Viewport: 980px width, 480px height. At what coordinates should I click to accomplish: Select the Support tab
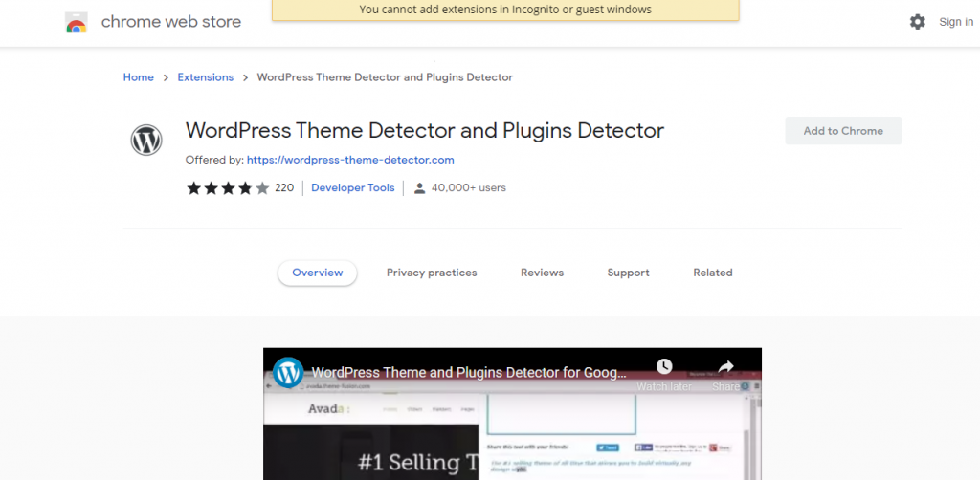tap(628, 273)
